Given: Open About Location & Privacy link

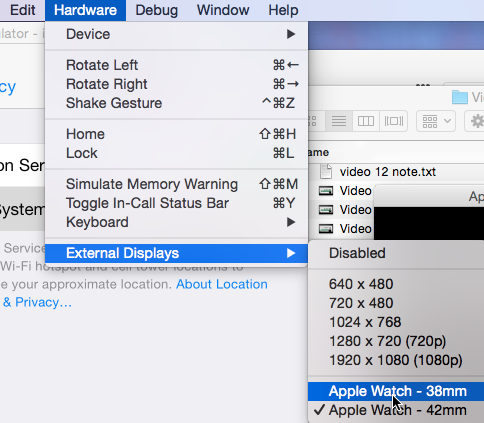Looking at the screenshot, I should (x=135, y=293).
